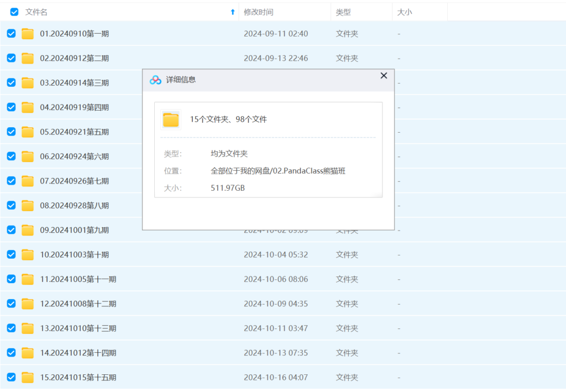Sort by 修改时间 column header
This screenshot has width=566, height=392.
pyautogui.click(x=259, y=12)
